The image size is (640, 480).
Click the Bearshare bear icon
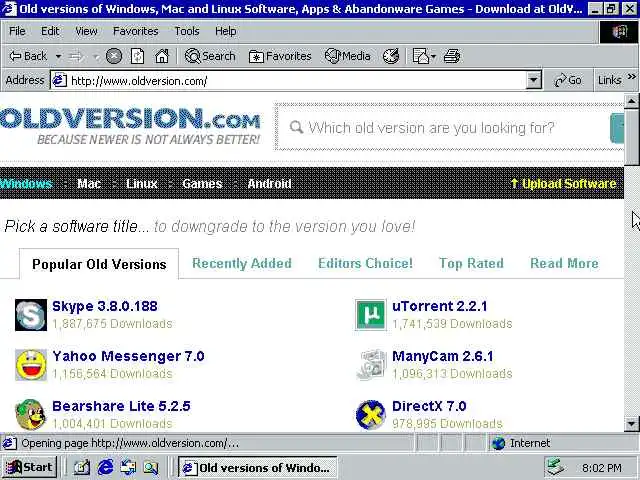(31, 415)
